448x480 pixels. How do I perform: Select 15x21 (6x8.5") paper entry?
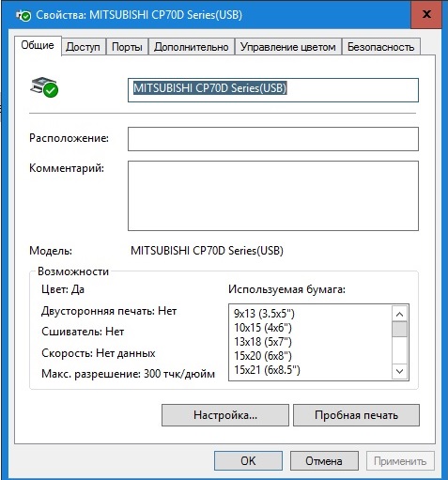(x=267, y=370)
